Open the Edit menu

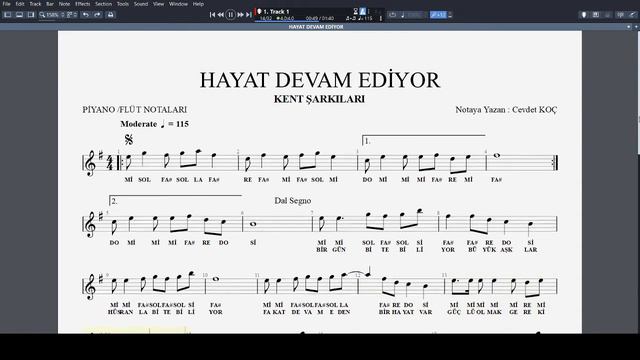(20, 4)
